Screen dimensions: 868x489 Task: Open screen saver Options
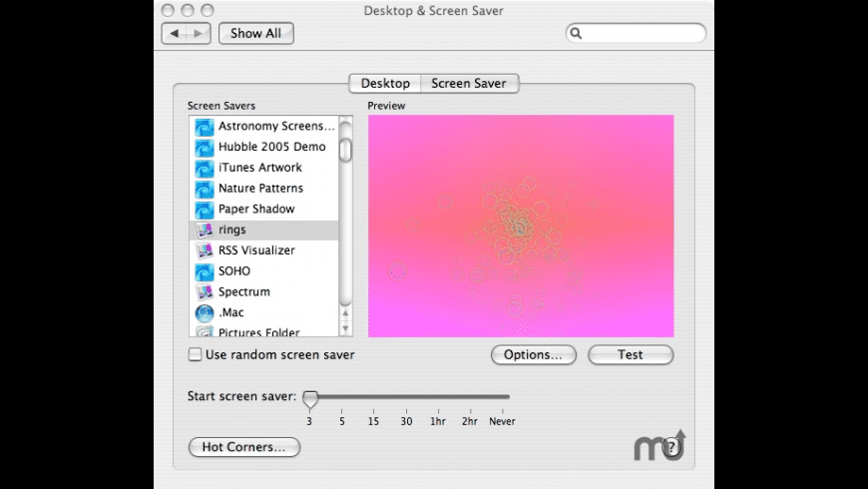coord(533,355)
